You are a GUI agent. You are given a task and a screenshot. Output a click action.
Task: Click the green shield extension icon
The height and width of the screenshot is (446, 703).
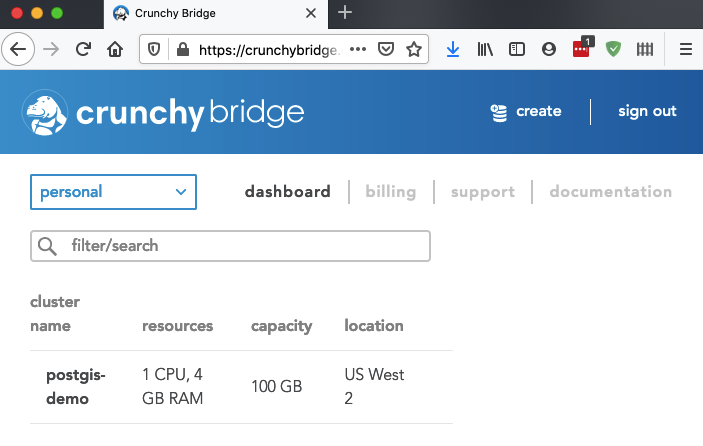pos(613,49)
